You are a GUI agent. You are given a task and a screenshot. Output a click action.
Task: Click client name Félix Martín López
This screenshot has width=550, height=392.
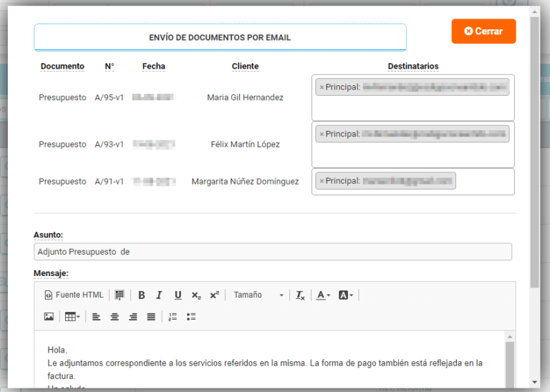click(x=245, y=144)
